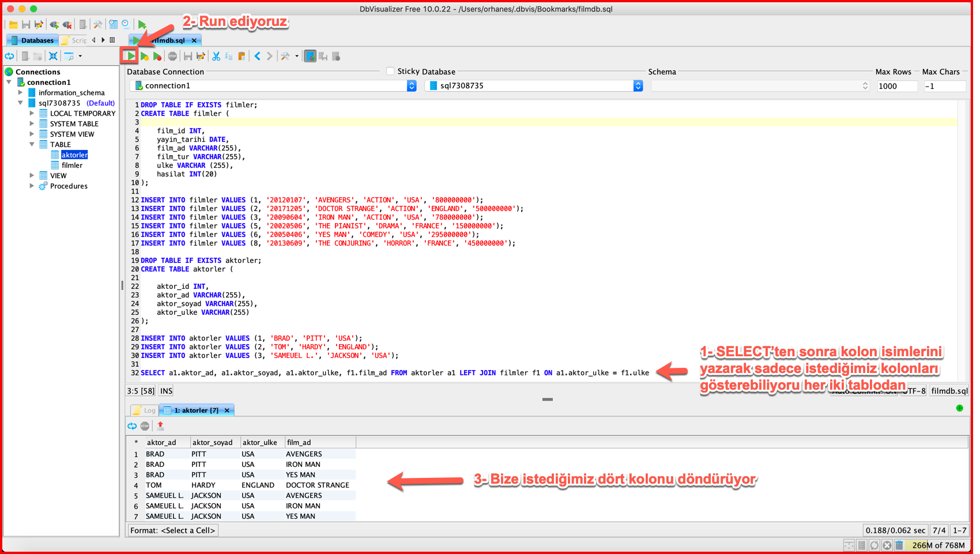Open dropdown arrow beside editor wrench icon
The height and width of the screenshot is (554, 980).
pos(297,56)
